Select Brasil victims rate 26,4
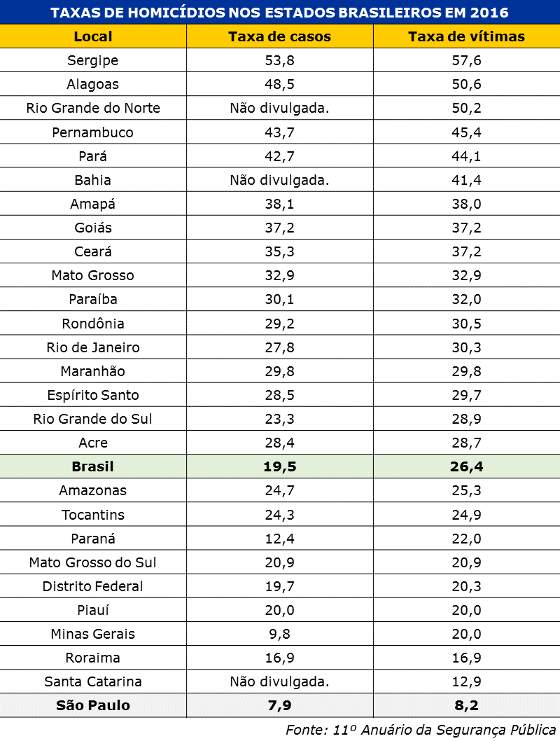The width and height of the screenshot is (560, 741). click(466, 466)
